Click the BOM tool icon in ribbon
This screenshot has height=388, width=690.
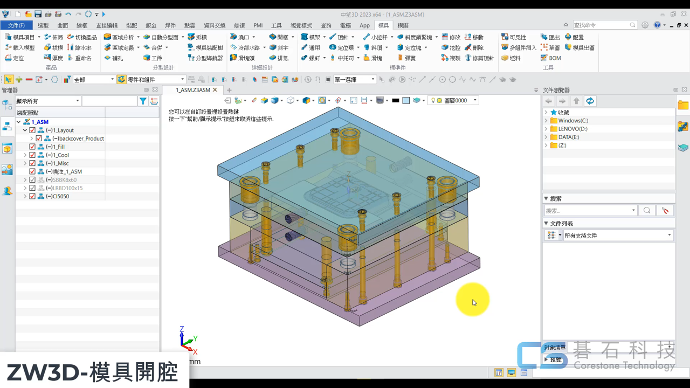click(x=550, y=58)
